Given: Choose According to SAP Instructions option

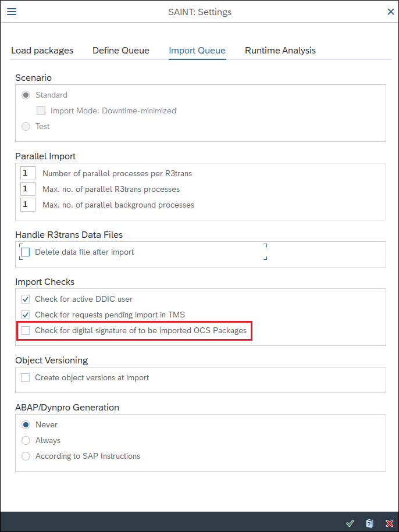Looking at the screenshot, I should 26,456.
